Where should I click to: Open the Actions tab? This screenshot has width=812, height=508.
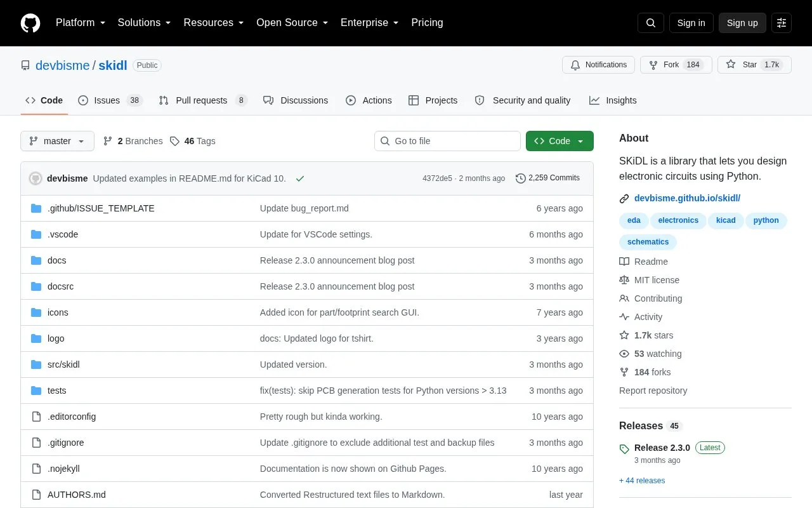point(369,100)
